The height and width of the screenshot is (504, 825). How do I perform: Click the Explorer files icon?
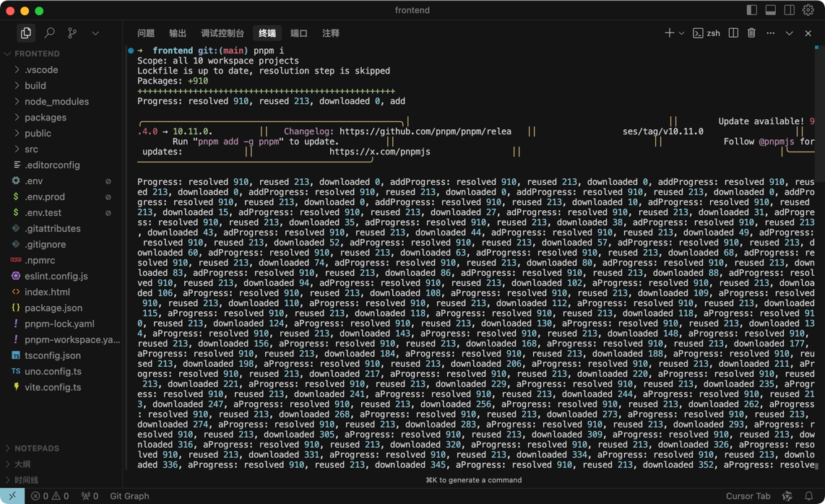[26, 33]
